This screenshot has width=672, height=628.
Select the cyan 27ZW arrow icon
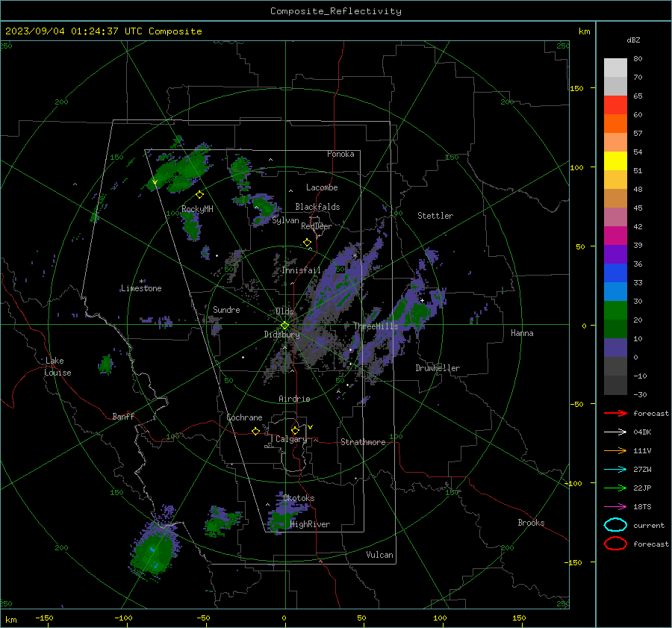click(615, 470)
